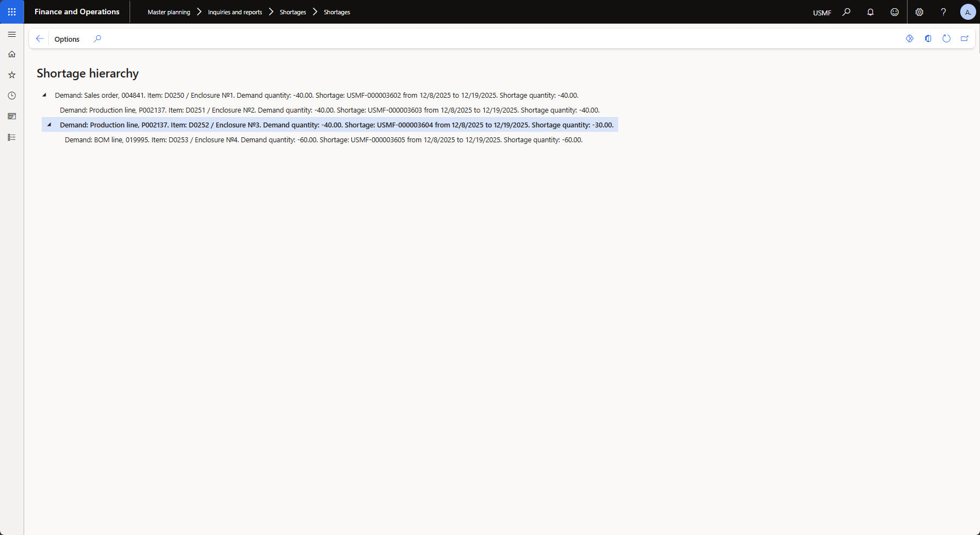Refresh the page with the refresh icon
980x535 pixels.
pyautogui.click(x=946, y=38)
